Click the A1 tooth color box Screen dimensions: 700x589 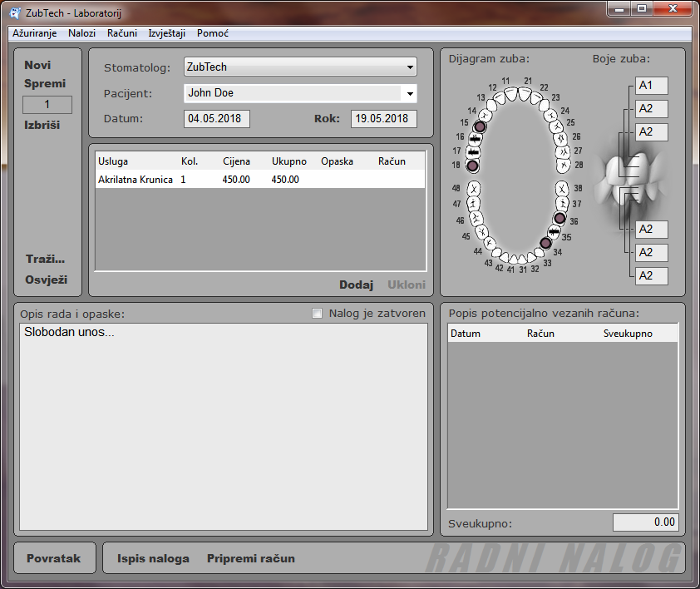pos(651,86)
